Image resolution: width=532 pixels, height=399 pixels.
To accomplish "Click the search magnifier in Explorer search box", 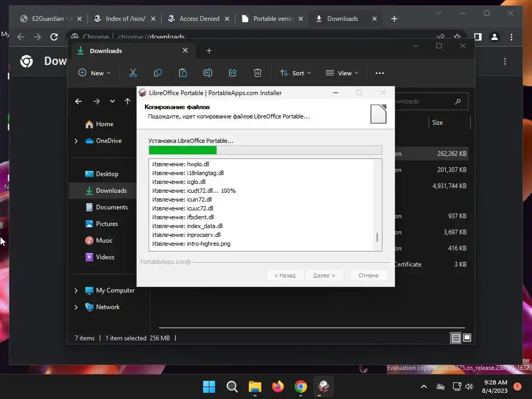I will (458, 101).
